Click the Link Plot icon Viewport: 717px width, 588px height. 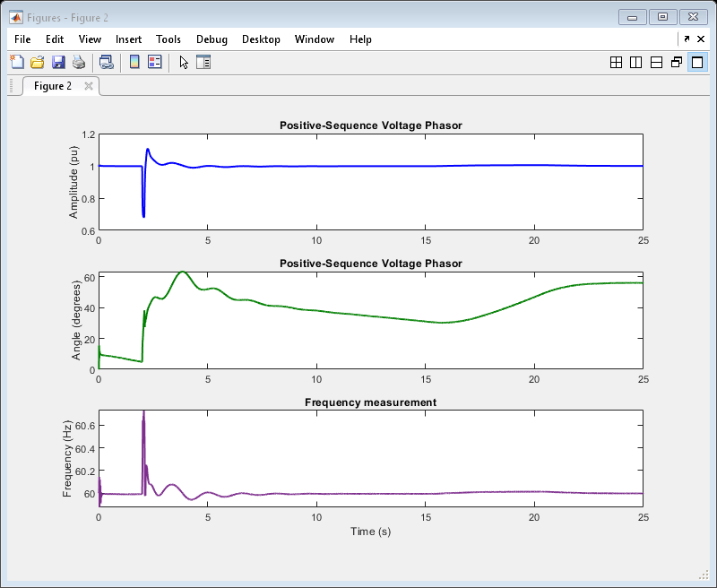tap(106, 62)
